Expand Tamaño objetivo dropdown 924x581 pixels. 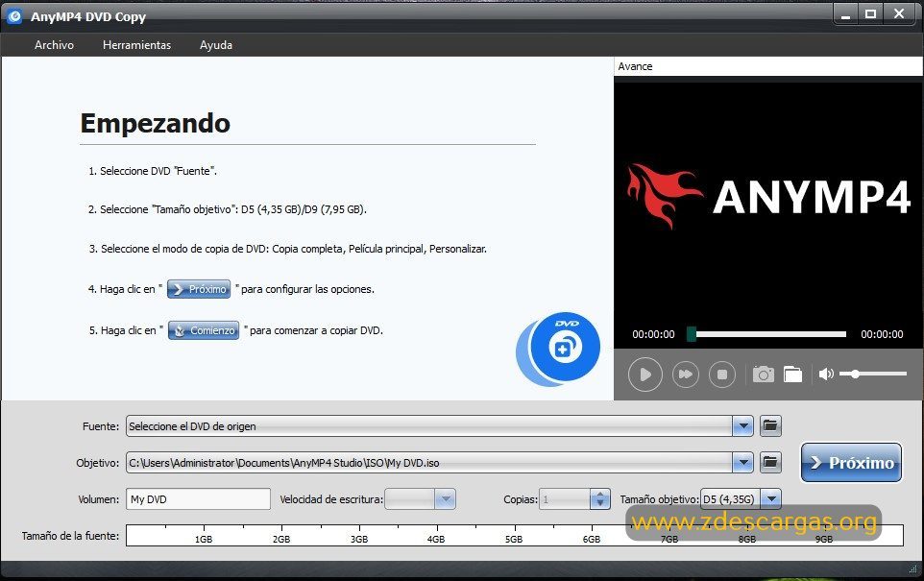pos(770,499)
